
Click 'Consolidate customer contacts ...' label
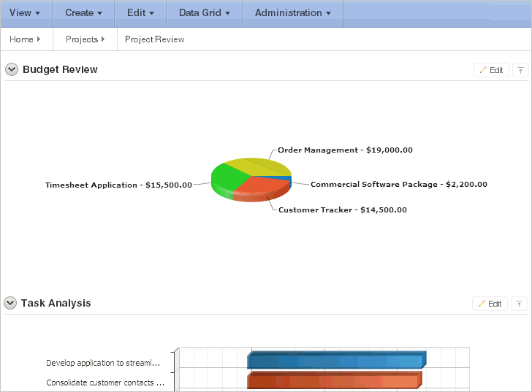tap(105, 383)
